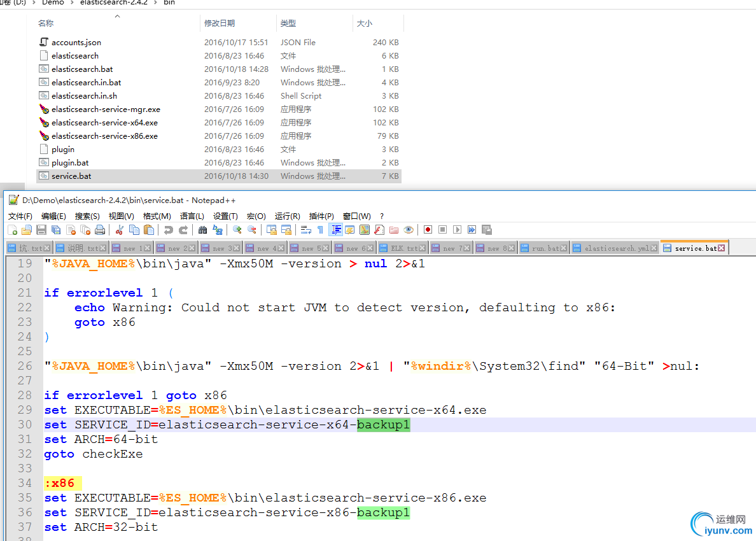Open the 窗口(W) menu
This screenshot has height=541, width=756.
click(357, 216)
